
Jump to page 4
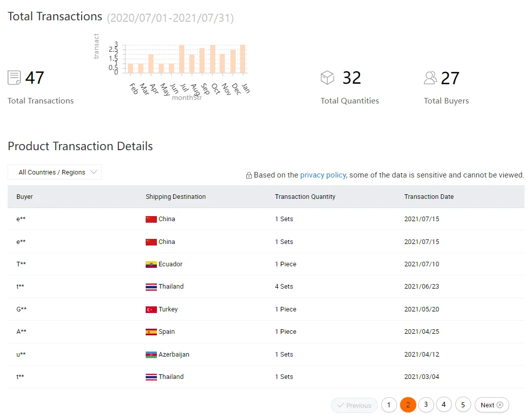click(x=444, y=405)
